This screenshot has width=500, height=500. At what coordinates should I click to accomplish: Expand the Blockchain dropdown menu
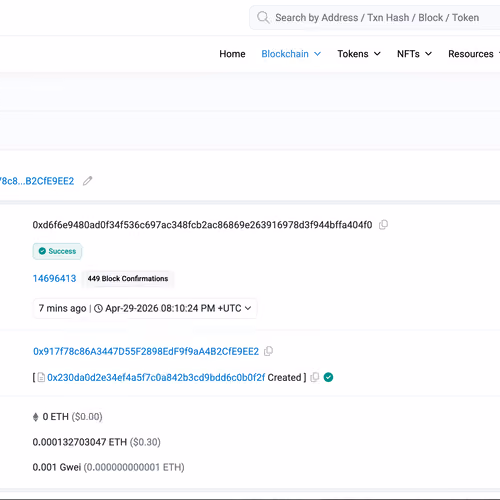(x=291, y=54)
